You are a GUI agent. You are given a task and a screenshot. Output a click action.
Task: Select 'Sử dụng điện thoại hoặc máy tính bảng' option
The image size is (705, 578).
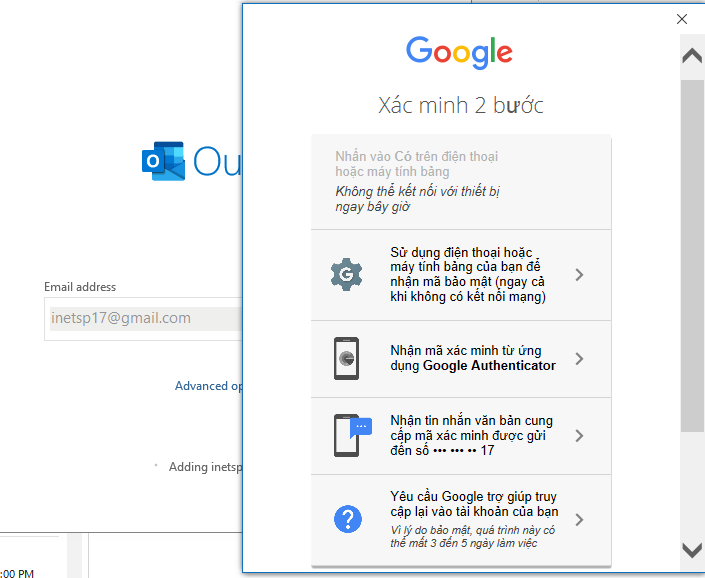[x=461, y=275]
